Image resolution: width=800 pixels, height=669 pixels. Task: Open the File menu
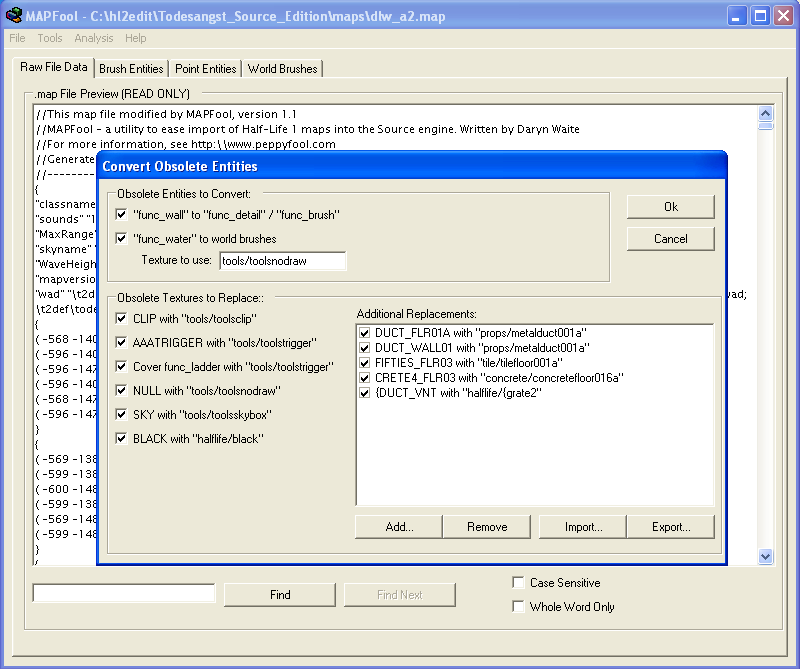(x=17, y=38)
